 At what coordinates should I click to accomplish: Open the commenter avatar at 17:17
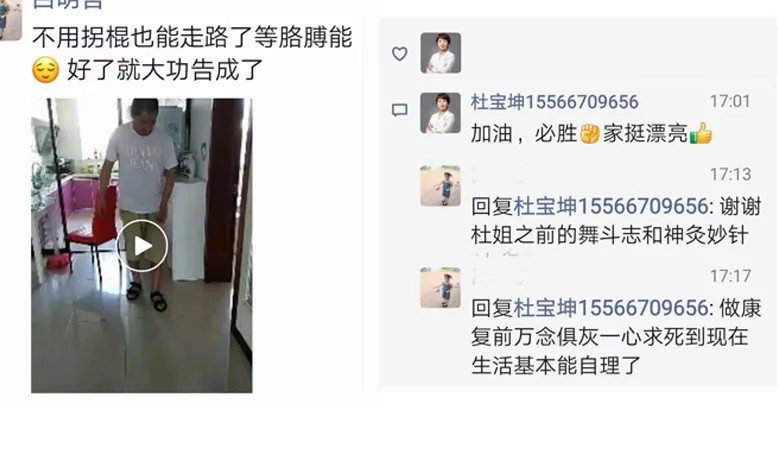[x=441, y=288]
